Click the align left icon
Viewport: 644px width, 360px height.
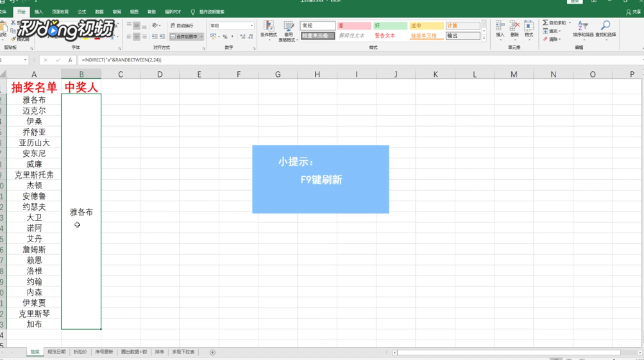[129, 37]
